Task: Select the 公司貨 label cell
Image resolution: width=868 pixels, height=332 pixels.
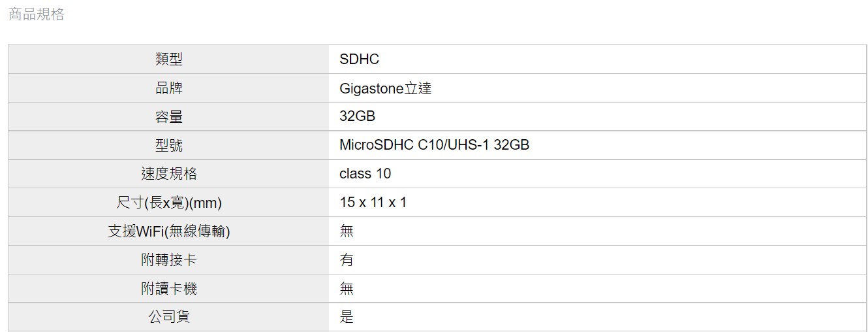Action: tap(169, 318)
